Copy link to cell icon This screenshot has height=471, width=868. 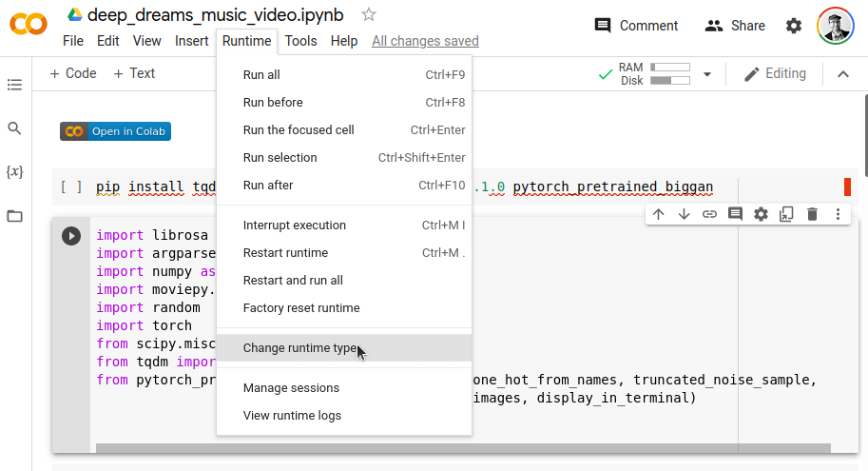[x=709, y=214]
